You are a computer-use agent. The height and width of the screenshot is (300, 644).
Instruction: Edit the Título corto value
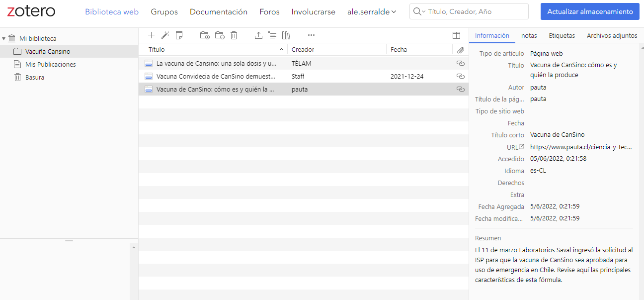(x=558, y=135)
